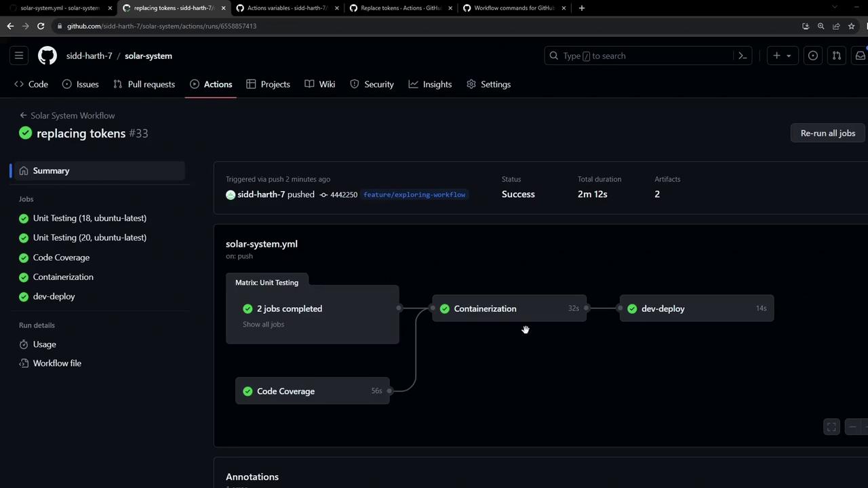The width and height of the screenshot is (868, 488).
Task: Open the Insights tab
Action: (430, 84)
